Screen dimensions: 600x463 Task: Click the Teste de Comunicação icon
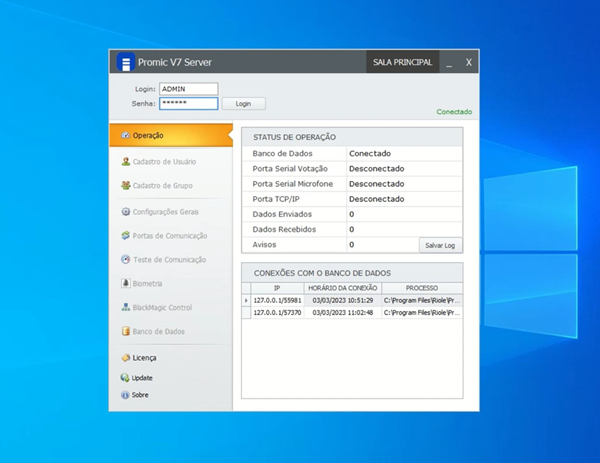(126, 259)
